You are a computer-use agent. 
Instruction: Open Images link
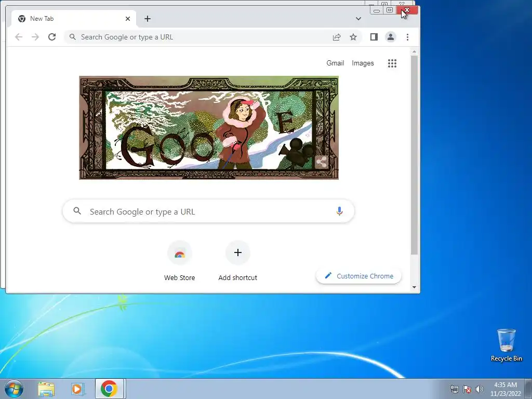(363, 63)
